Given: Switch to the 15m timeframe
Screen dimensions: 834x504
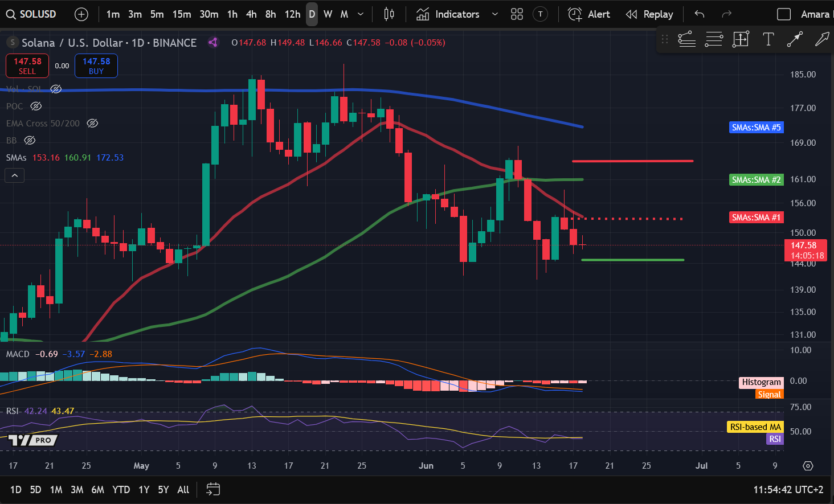Looking at the screenshot, I should [x=182, y=14].
